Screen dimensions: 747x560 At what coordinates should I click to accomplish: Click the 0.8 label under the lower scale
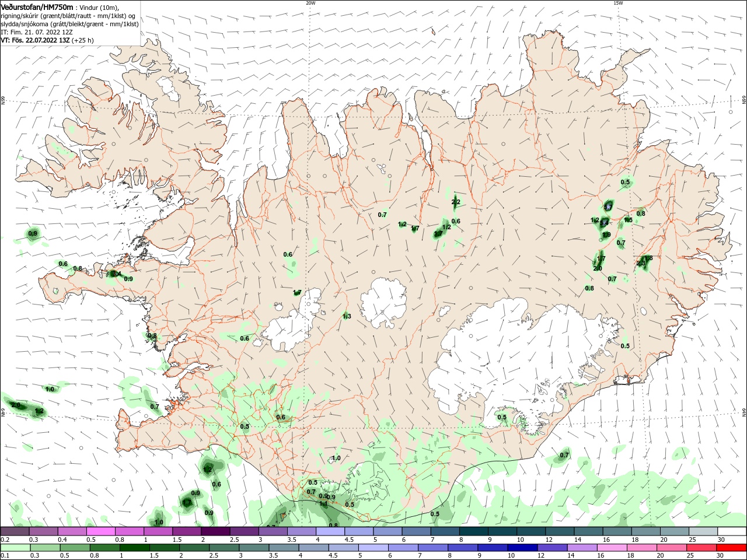94,556
